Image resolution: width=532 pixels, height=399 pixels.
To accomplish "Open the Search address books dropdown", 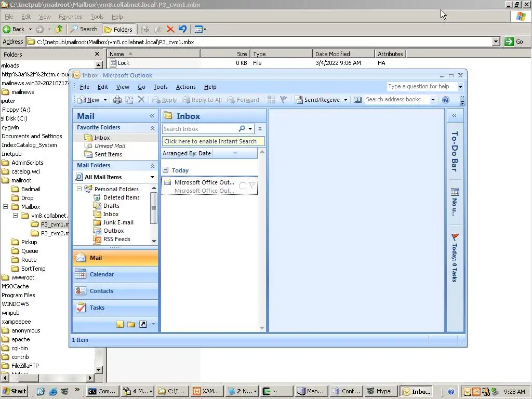I will [433, 100].
